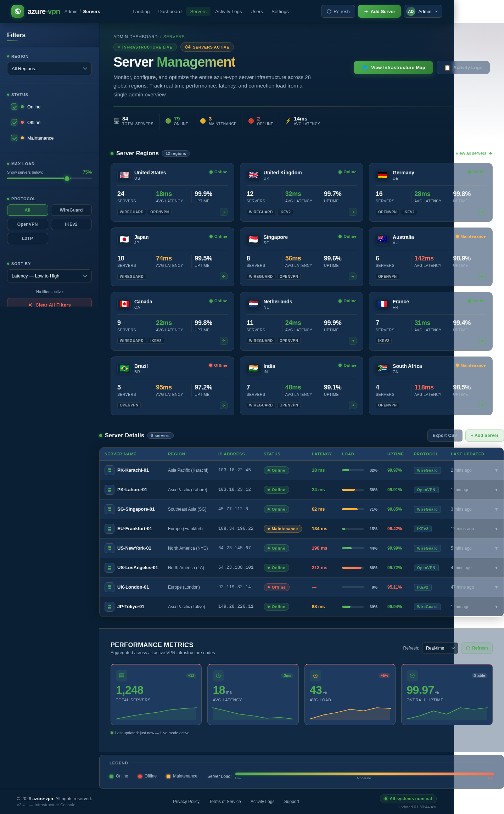This screenshot has width=504, height=814.
Task: Click the Server Load legend gradient bar
Action: pyautogui.click(x=364, y=774)
